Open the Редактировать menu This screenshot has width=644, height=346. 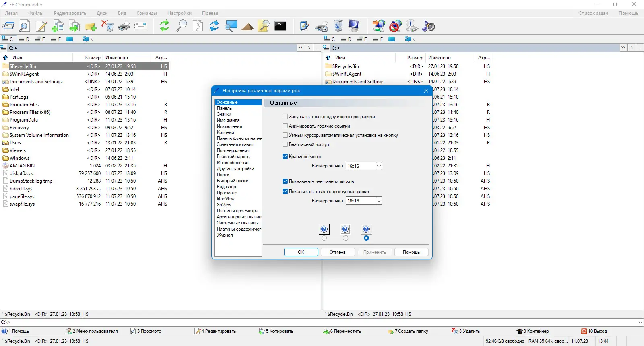pyautogui.click(x=70, y=13)
